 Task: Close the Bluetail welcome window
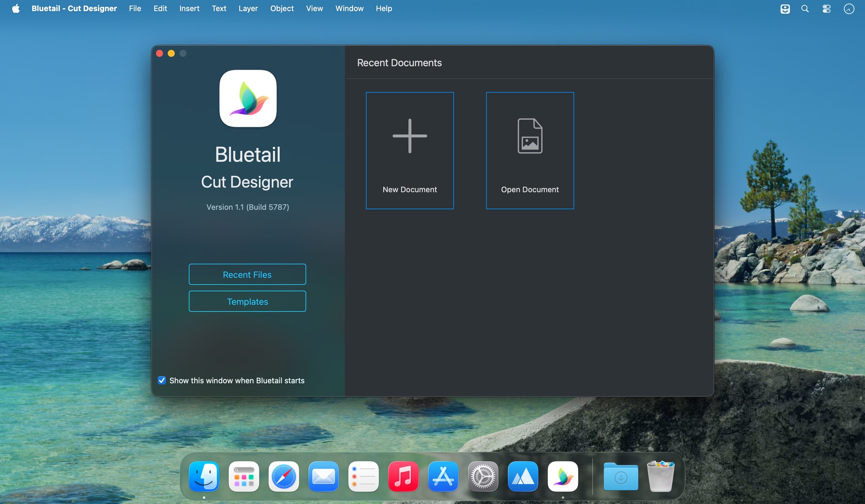click(160, 53)
